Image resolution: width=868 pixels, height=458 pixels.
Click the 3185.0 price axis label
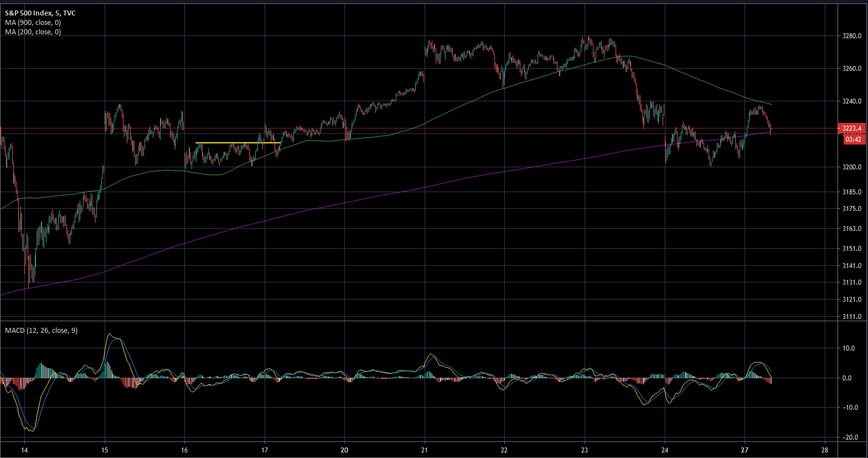pos(852,192)
